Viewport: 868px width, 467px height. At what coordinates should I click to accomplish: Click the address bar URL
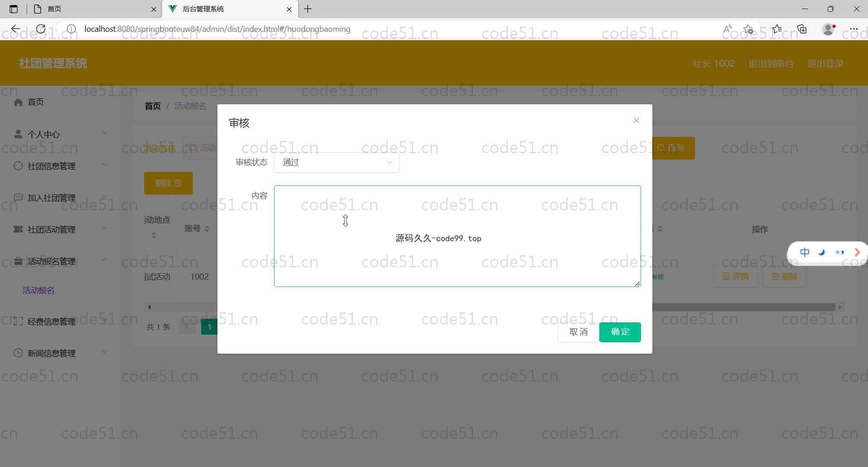click(217, 29)
